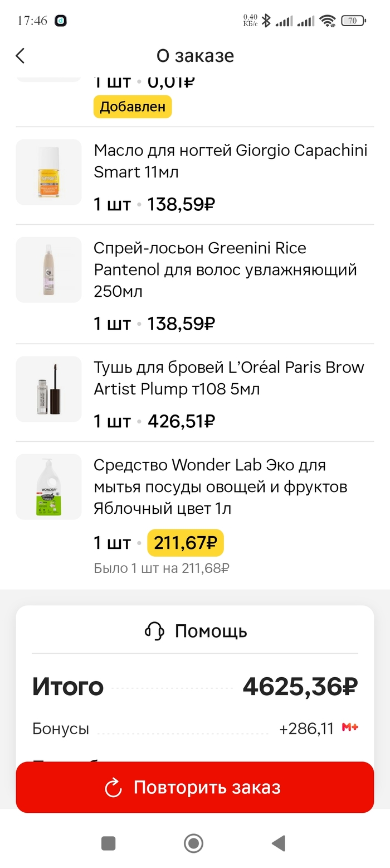This screenshot has width=390, height=868.
Task: Tap the refresh icon on repeat button
Action: (x=113, y=788)
